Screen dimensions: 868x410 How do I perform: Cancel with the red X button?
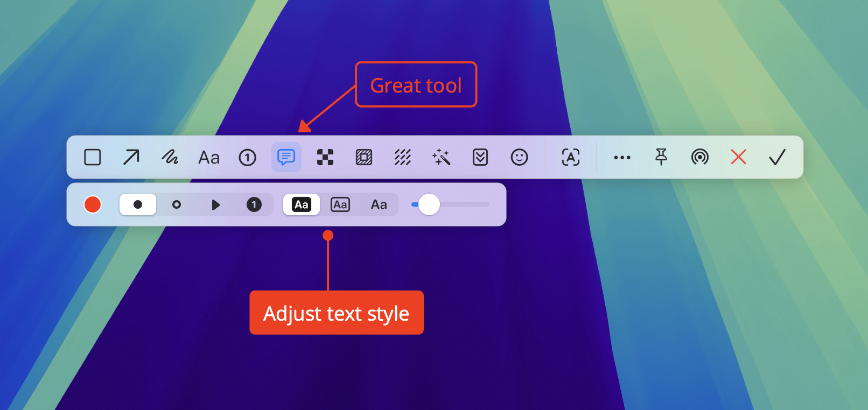(739, 157)
